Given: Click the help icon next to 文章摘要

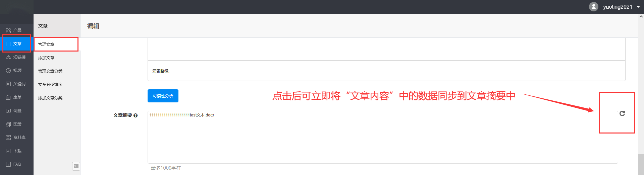Looking at the screenshot, I should pos(136,115).
